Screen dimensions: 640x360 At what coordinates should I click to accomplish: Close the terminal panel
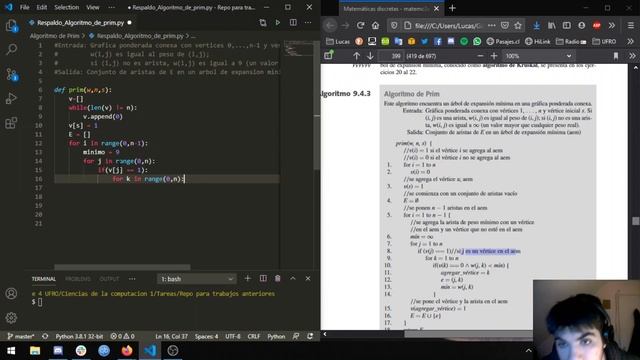click(x=308, y=278)
